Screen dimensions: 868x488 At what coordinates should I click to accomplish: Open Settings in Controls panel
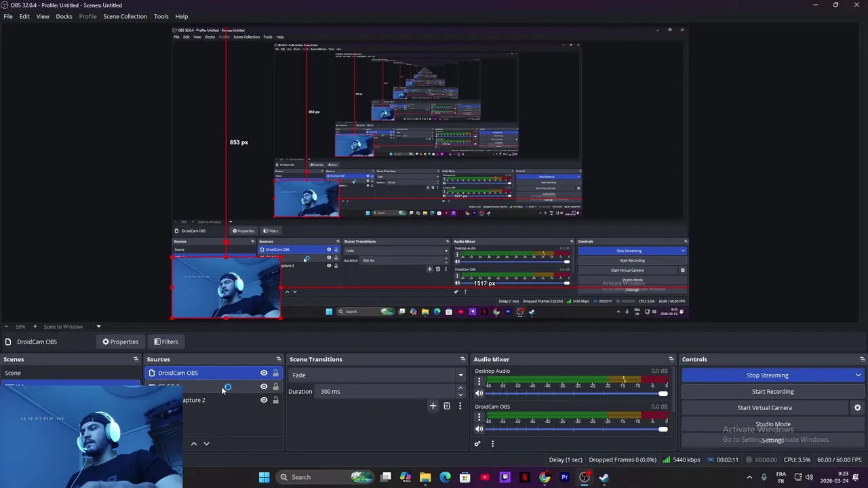(772, 441)
